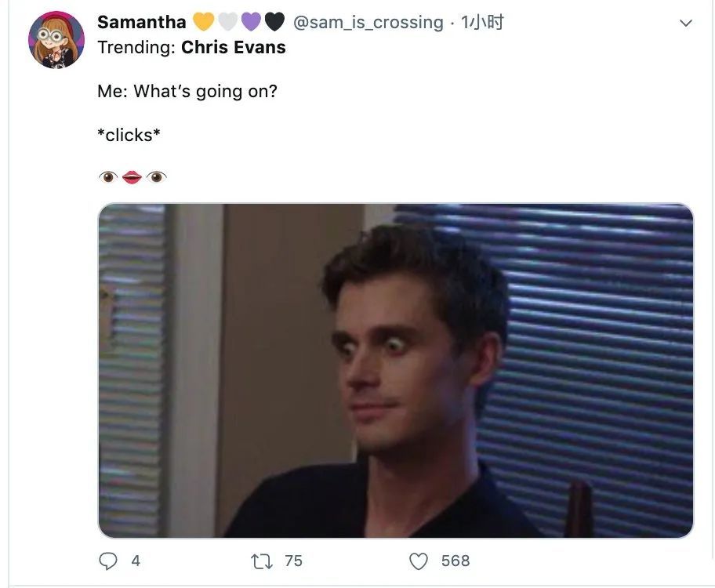Click the eyes and mouth emoji row

(132, 177)
